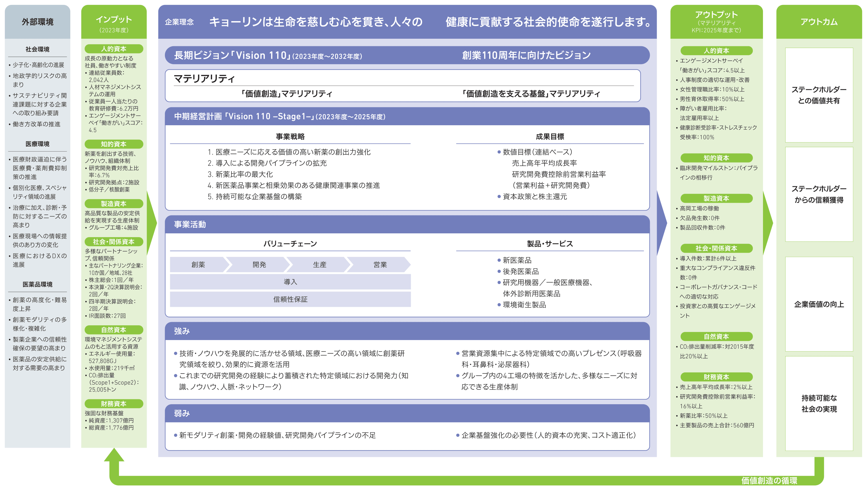868x491 pixels.
Task: Click the 事業戦略 heading
Action: tap(290, 136)
